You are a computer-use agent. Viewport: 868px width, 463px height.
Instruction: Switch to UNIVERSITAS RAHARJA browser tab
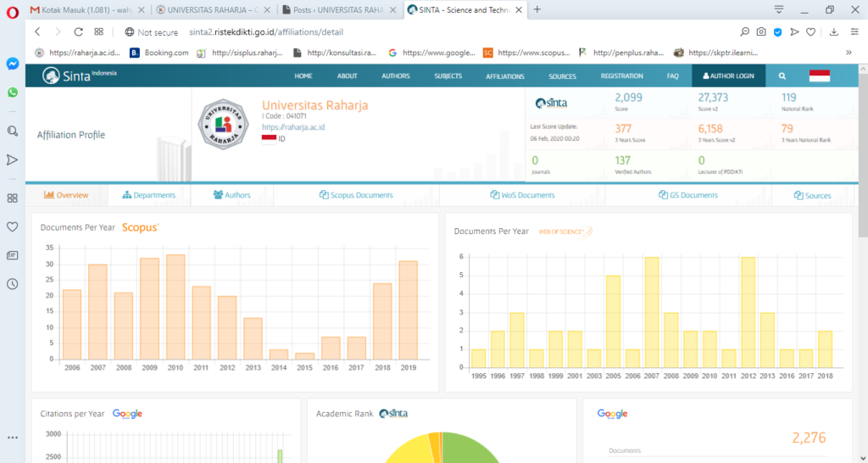(213, 10)
